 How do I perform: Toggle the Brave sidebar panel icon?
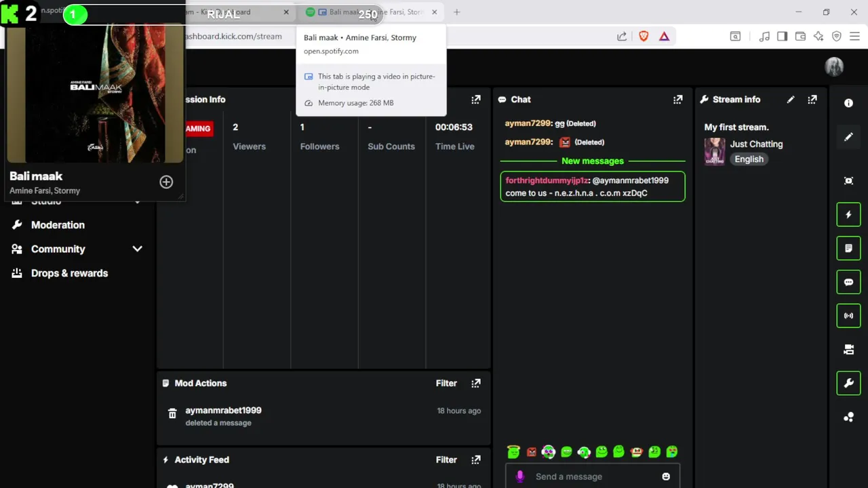pos(782,36)
